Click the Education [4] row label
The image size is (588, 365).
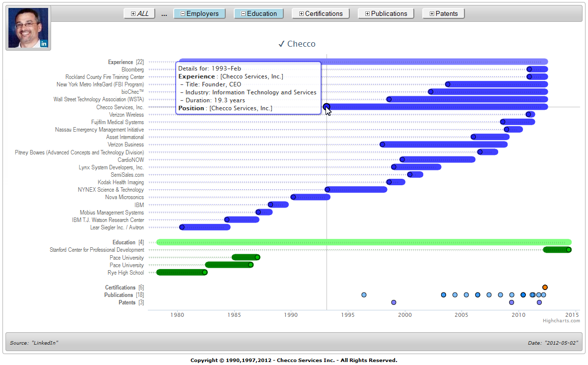(128, 242)
